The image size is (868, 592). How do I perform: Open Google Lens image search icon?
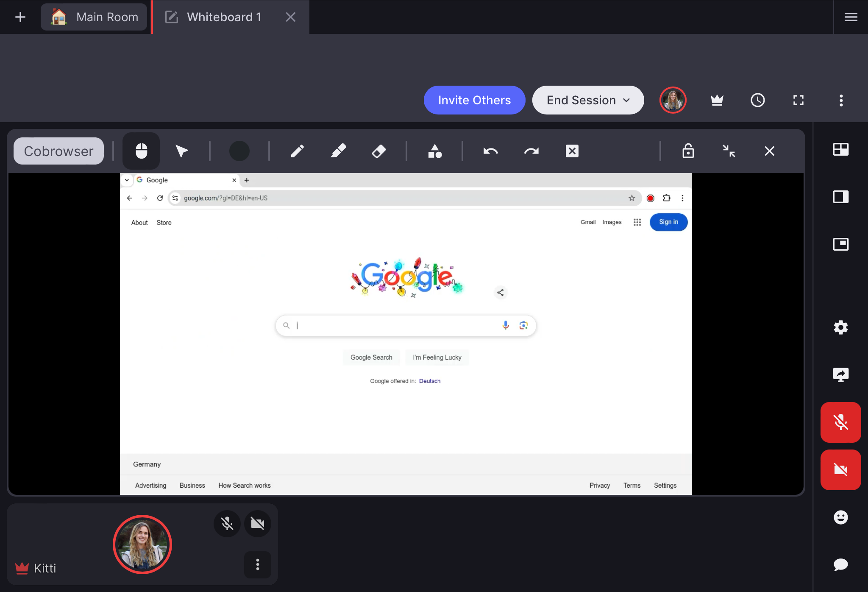coord(523,325)
